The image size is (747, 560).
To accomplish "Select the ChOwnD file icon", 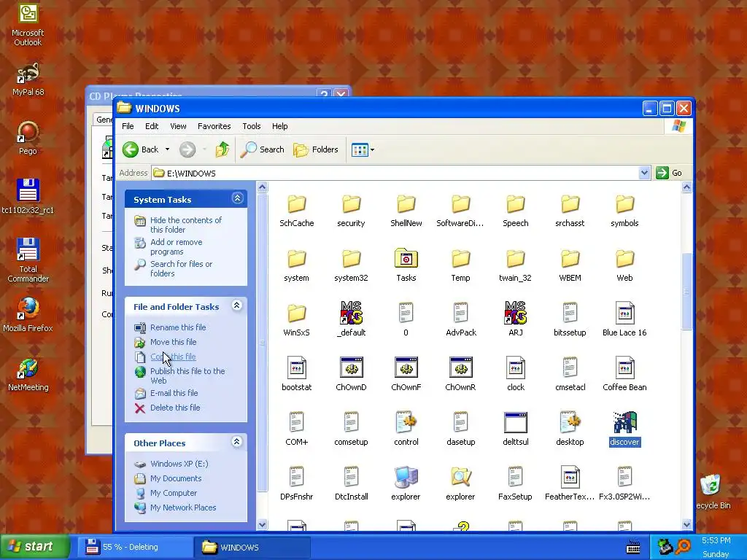I will pos(351,367).
